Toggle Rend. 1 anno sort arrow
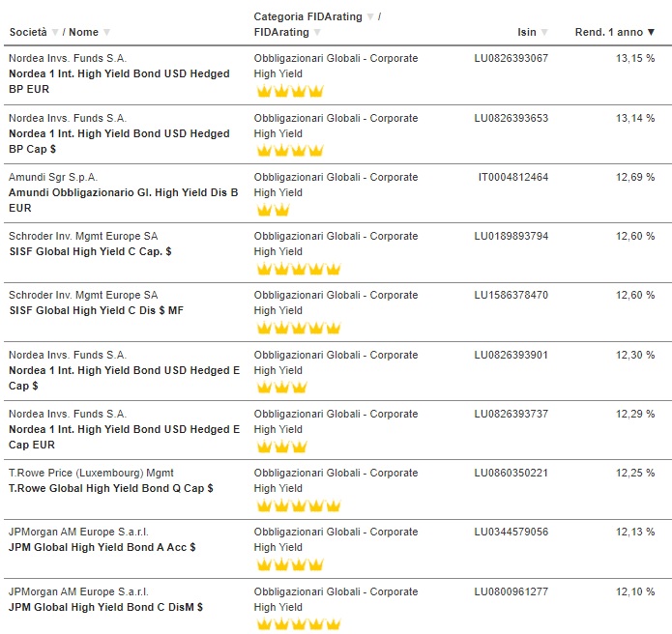The width and height of the screenshot is (672, 634). (651, 32)
